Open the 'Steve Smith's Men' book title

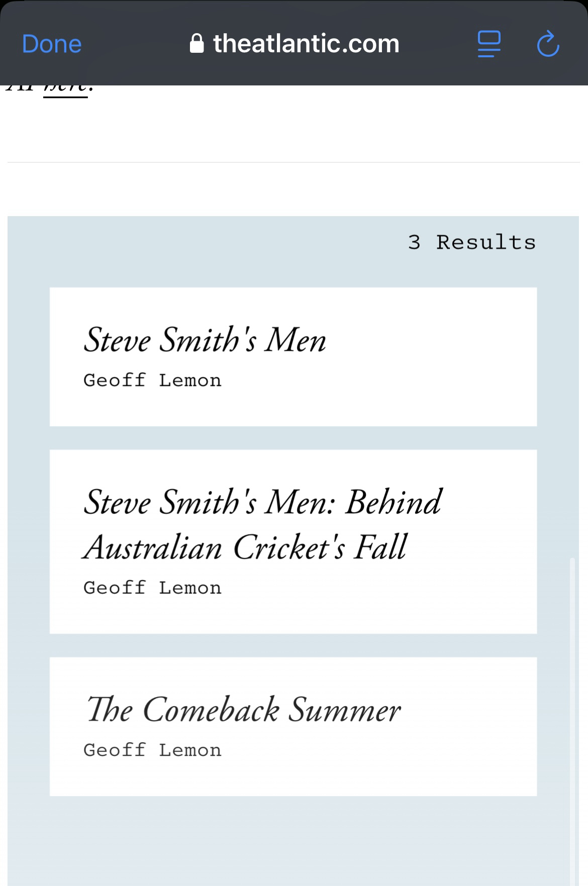205,340
